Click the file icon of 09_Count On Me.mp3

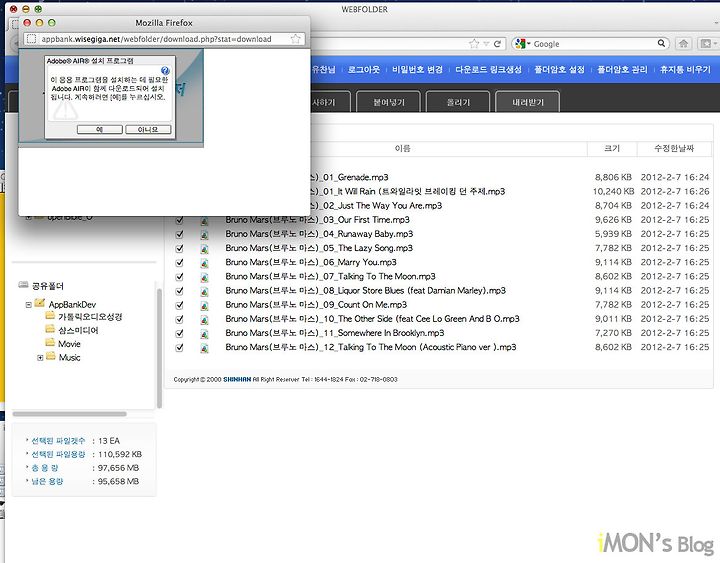[x=204, y=306]
